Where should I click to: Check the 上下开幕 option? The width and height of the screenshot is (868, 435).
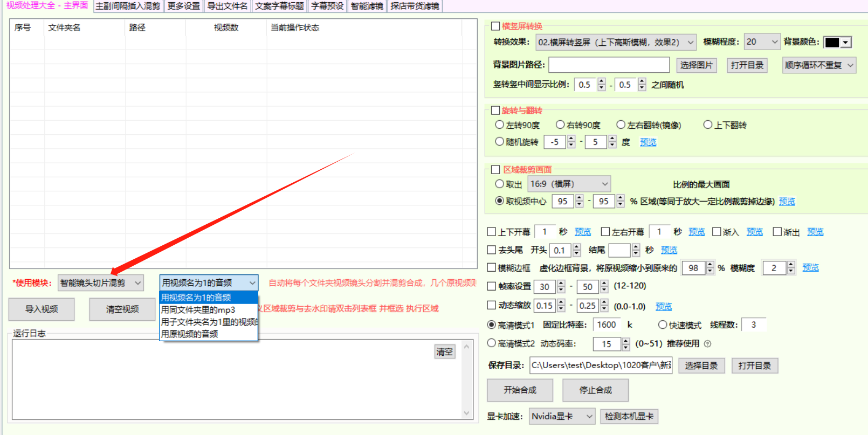[491, 232]
